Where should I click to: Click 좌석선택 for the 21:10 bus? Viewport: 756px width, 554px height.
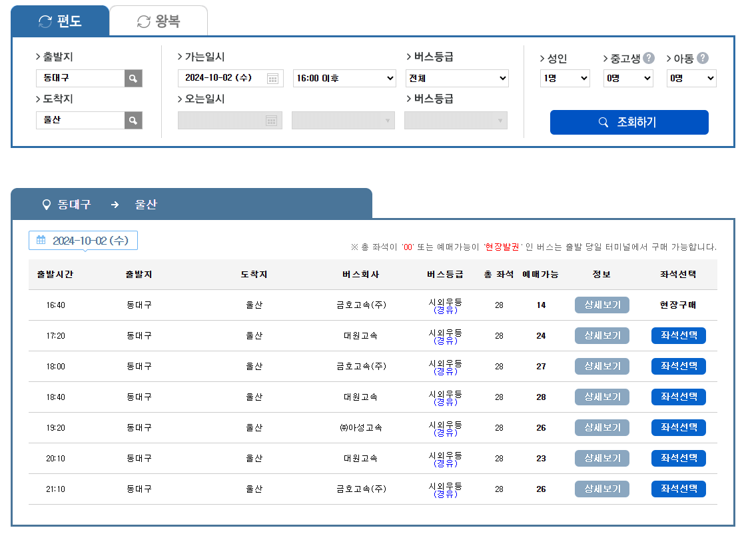click(678, 489)
